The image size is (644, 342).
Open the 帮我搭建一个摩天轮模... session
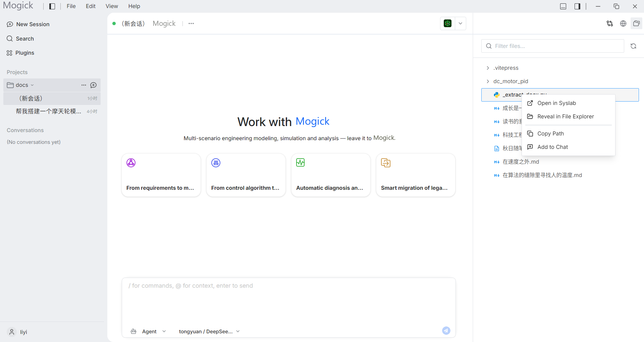click(x=52, y=111)
